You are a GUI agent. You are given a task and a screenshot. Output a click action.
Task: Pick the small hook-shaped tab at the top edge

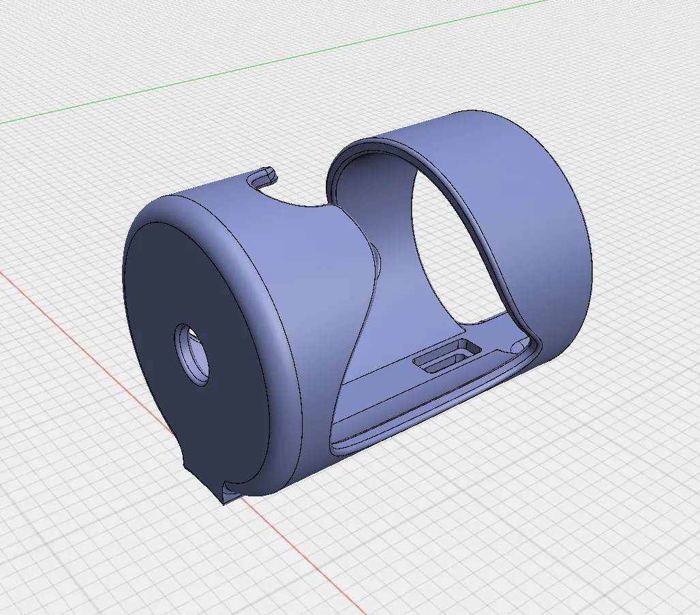(262, 177)
